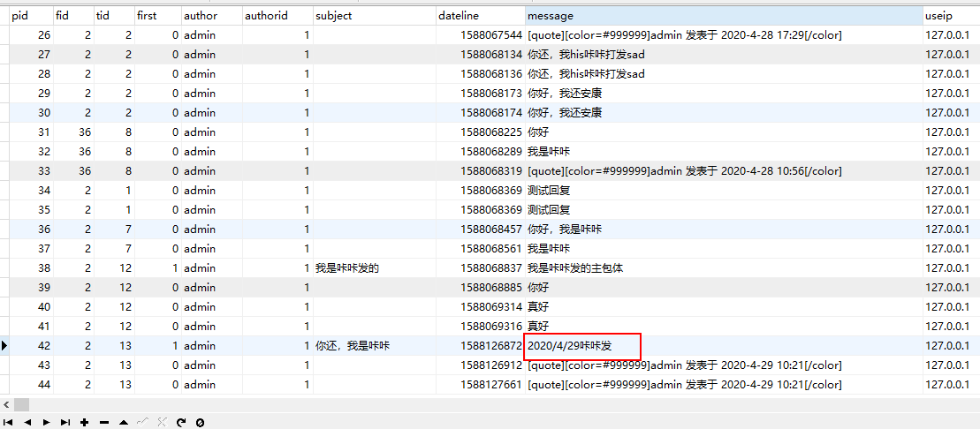The height and width of the screenshot is (429, 980).
Task: Click the discard changes X icon
Action: pos(162,422)
